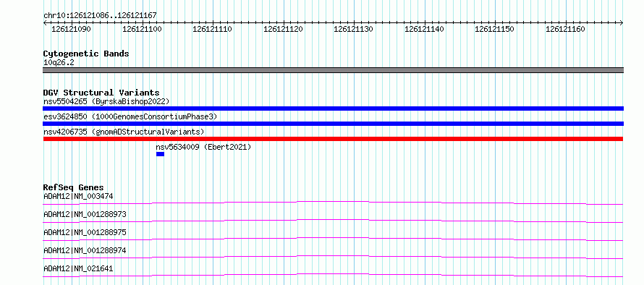Open variant esv3624850 (1000GenomesConsortiumPhase3) label

tap(130, 116)
